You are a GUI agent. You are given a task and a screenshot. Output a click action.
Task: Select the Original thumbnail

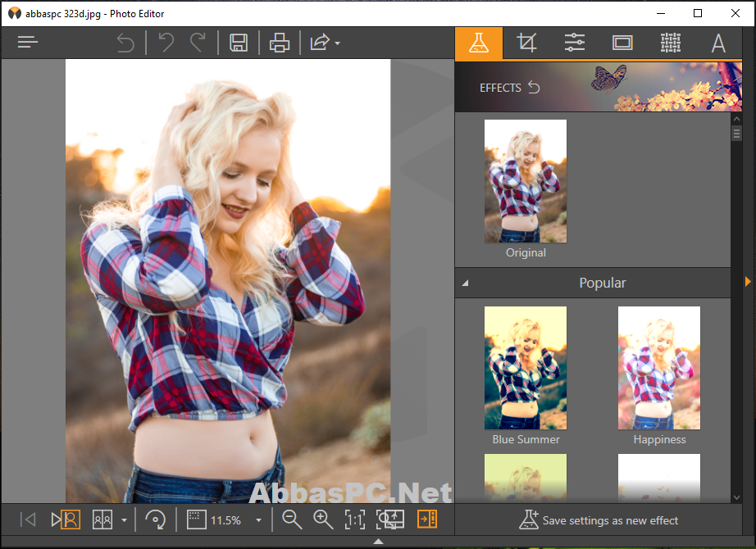tap(526, 181)
